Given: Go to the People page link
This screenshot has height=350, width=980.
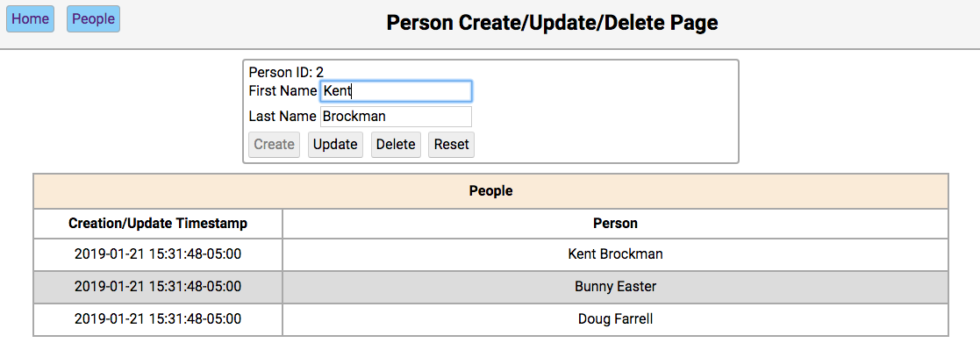Looking at the screenshot, I should 93,18.
